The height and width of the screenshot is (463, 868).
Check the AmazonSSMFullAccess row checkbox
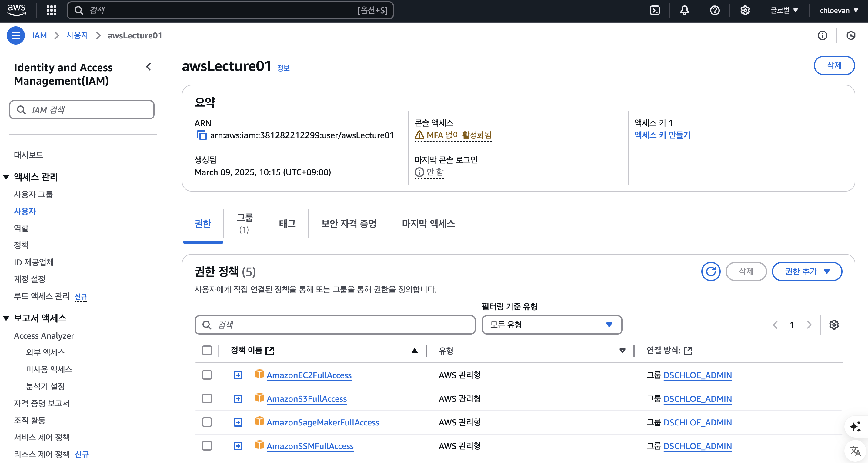pos(207,445)
